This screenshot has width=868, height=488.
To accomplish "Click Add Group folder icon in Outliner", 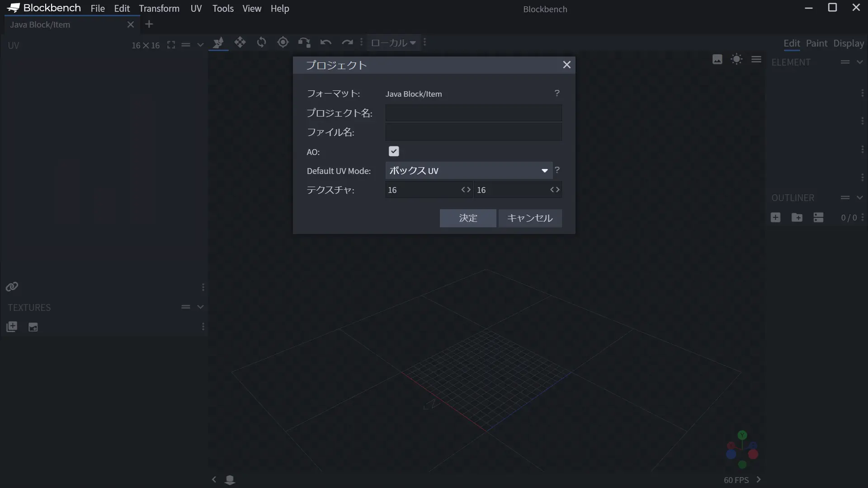I will click(x=797, y=218).
